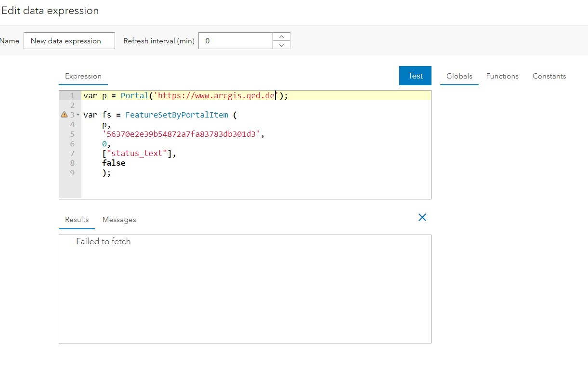588x368 pixels.
Task: Select the Expression tab
Action: click(83, 76)
